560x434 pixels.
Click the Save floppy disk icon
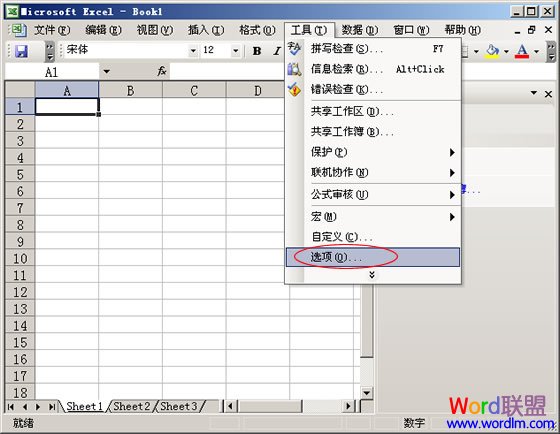click(x=21, y=51)
